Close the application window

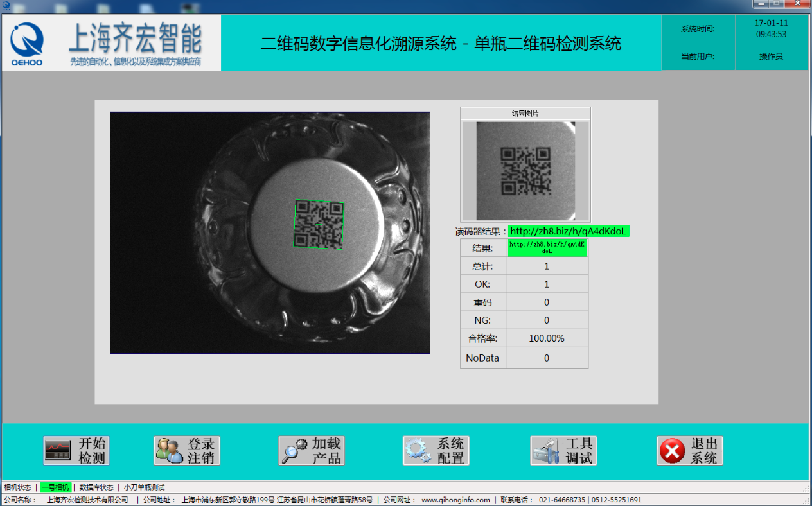pos(797,4)
